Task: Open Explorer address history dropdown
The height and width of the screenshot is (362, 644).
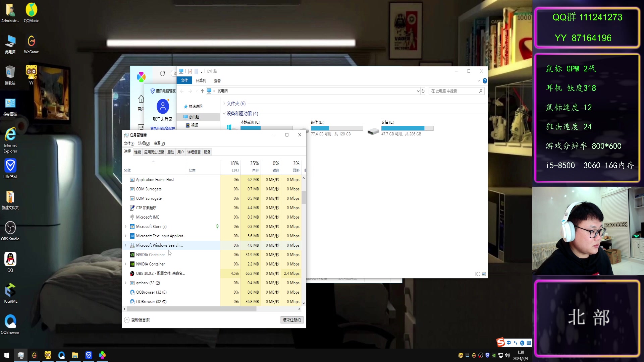Action: tap(418, 91)
